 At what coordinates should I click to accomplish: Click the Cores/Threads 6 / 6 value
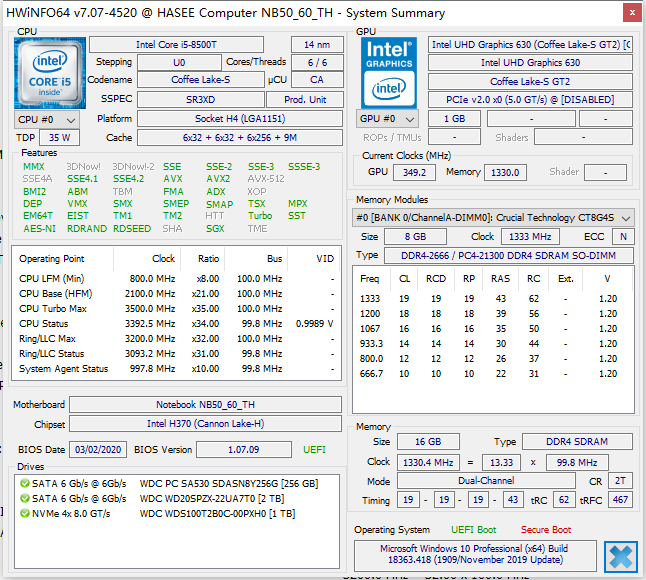(317, 63)
